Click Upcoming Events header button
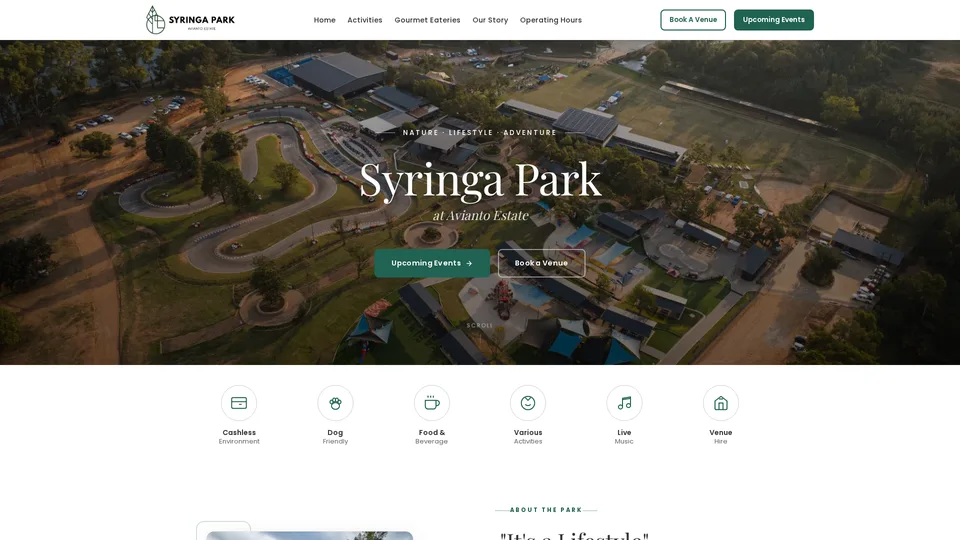The image size is (960, 540). tap(774, 20)
